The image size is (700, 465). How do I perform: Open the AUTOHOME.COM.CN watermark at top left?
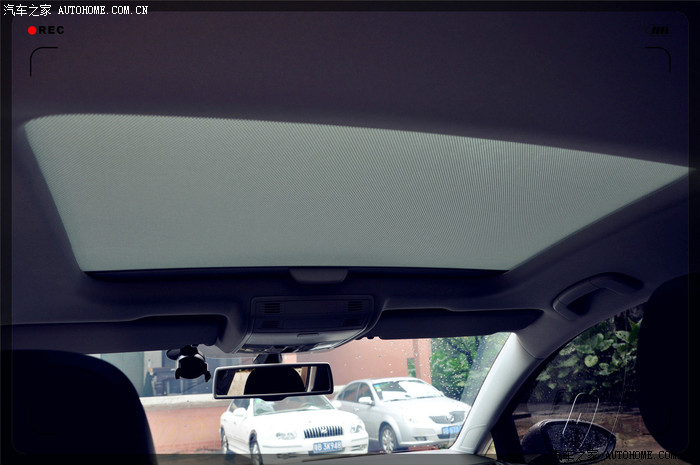[x=103, y=9]
